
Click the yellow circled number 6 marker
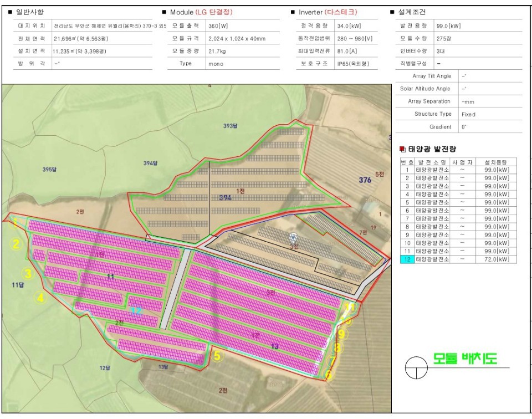[328, 375]
